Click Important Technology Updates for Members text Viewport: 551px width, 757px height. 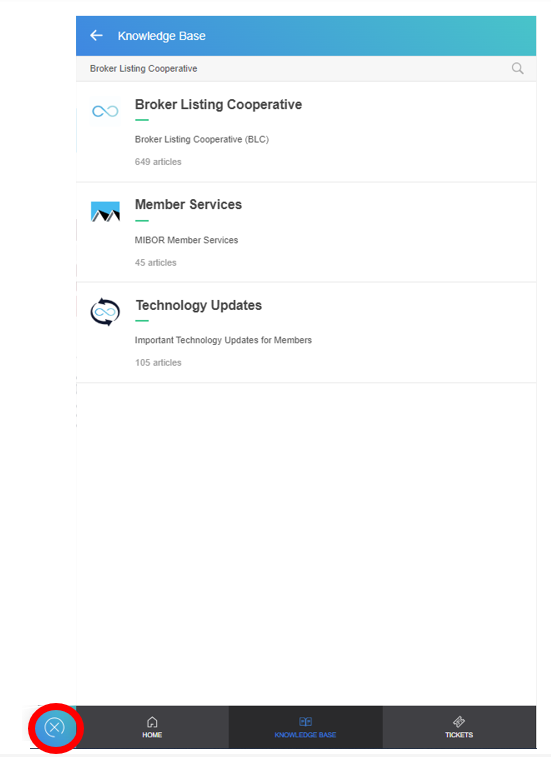click(223, 340)
